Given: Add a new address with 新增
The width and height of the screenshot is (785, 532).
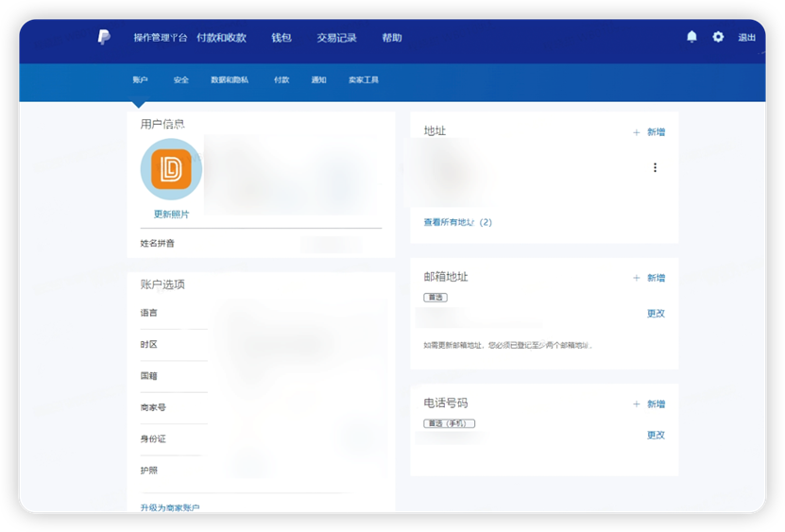Looking at the screenshot, I should pyautogui.click(x=649, y=132).
